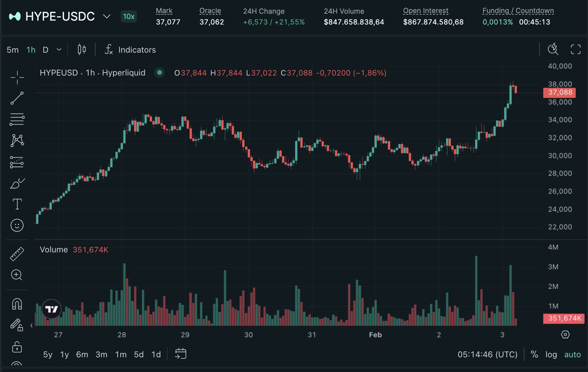Open the Indicators panel
The image size is (588, 372).
coord(131,50)
